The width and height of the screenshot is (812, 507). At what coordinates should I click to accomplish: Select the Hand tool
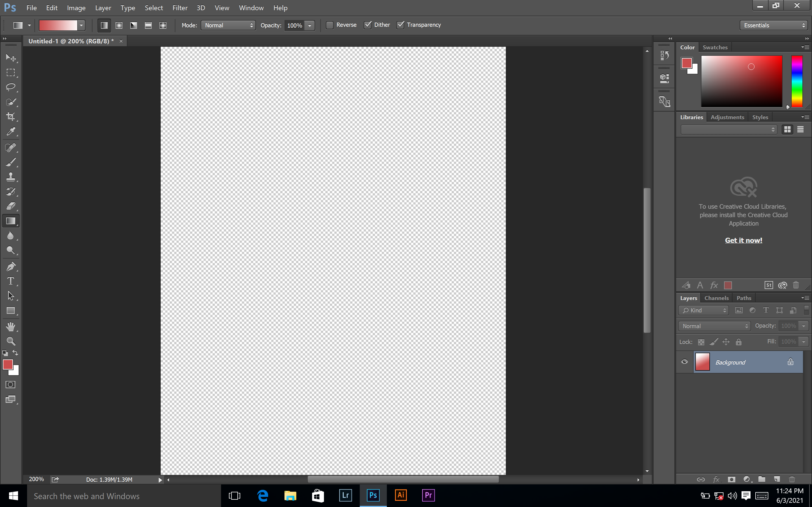pyautogui.click(x=11, y=326)
